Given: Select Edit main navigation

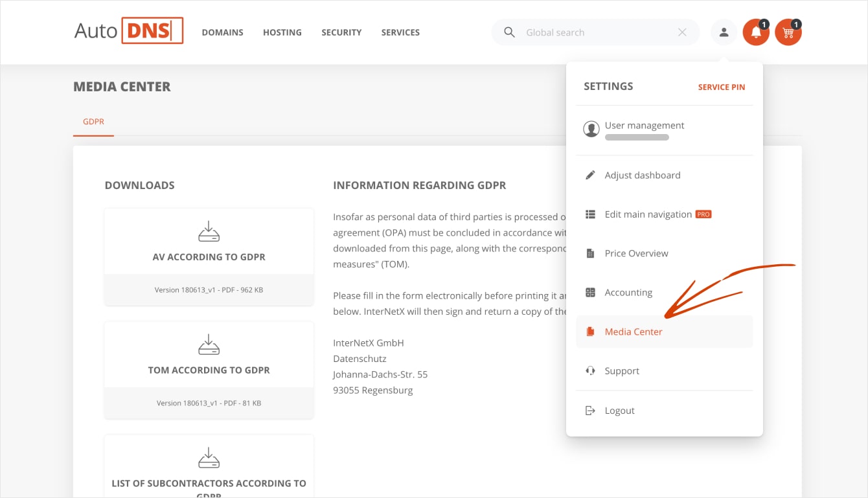Looking at the screenshot, I should pyautogui.click(x=665, y=214).
